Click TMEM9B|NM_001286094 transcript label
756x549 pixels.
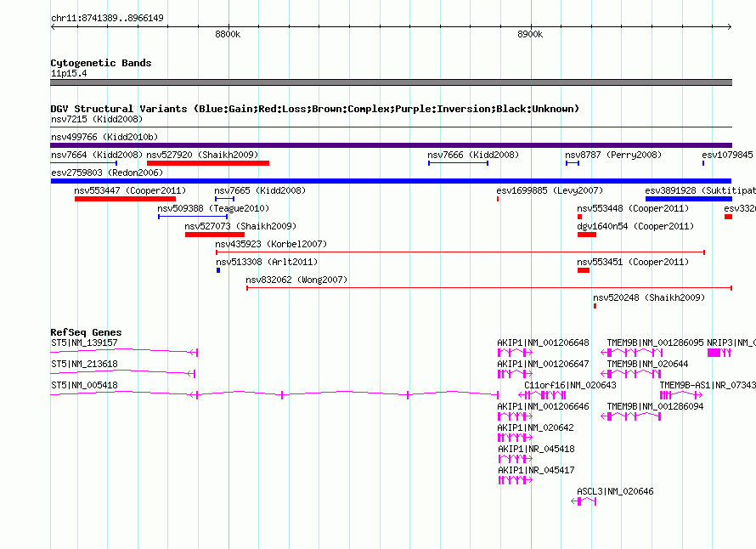655,406
